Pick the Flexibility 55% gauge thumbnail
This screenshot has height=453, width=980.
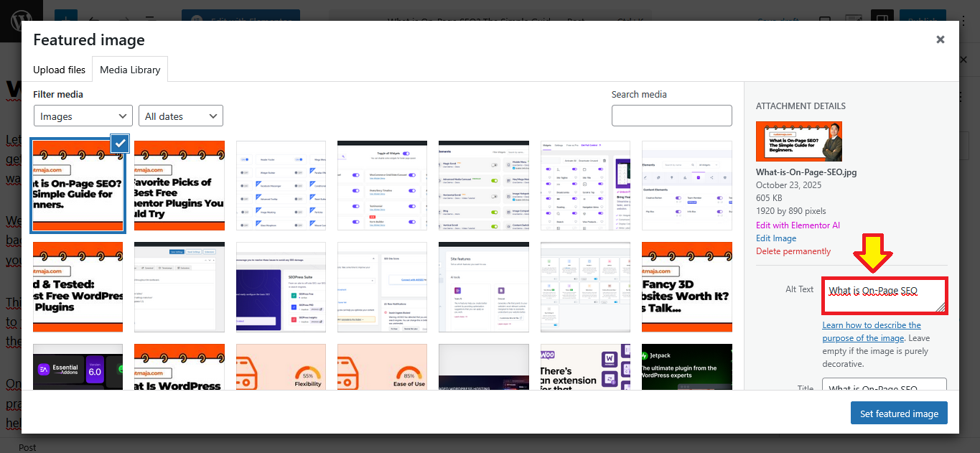click(281, 367)
